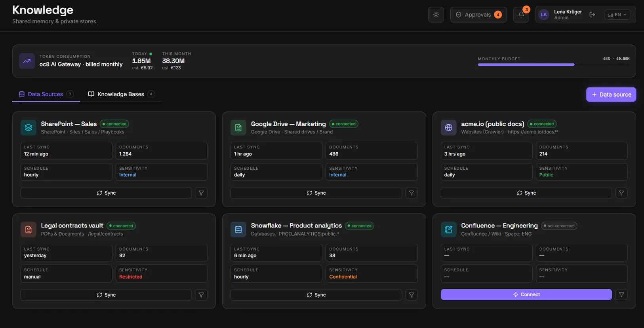Image resolution: width=644 pixels, height=328 pixels.
Task: Open filter for acme.io public docs
Action: (621, 193)
